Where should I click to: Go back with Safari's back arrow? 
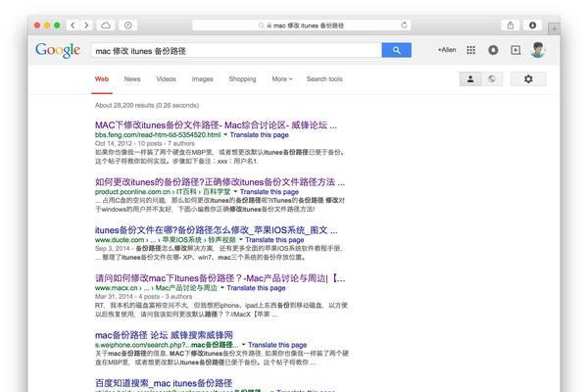(x=73, y=25)
